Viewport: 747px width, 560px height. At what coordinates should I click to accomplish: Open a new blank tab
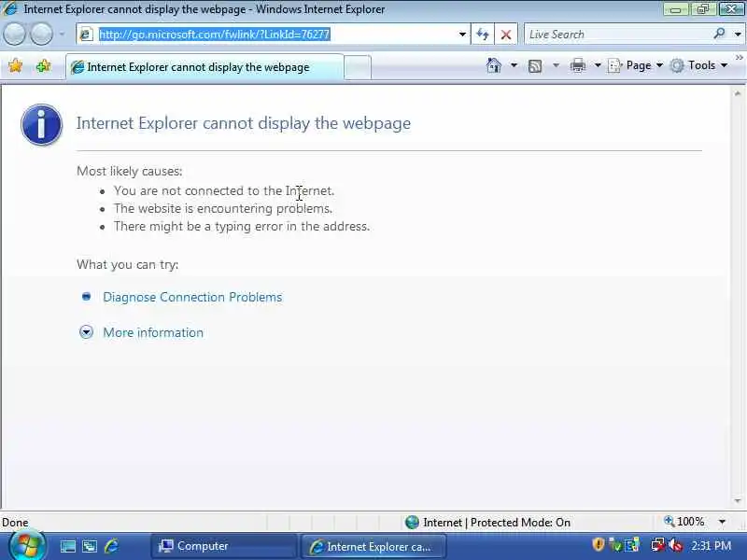(x=358, y=67)
